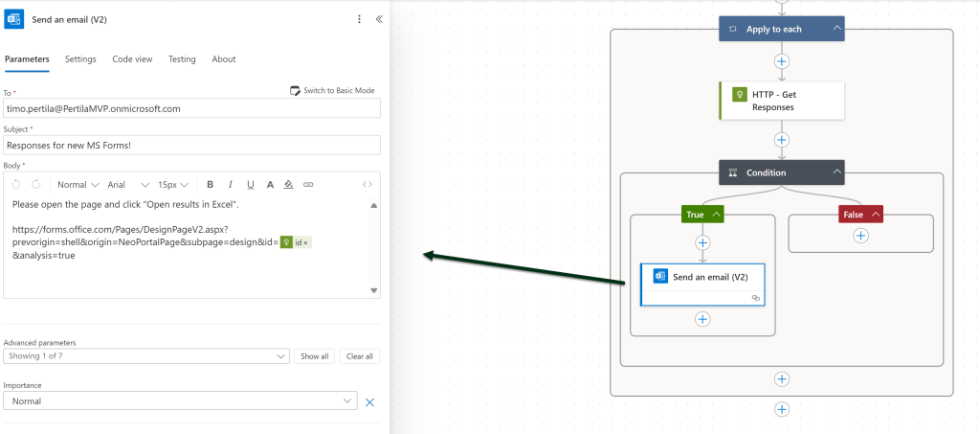The image size is (980, 434).
Task: Toggle HTML code view in editor
Action: point(367,185)
